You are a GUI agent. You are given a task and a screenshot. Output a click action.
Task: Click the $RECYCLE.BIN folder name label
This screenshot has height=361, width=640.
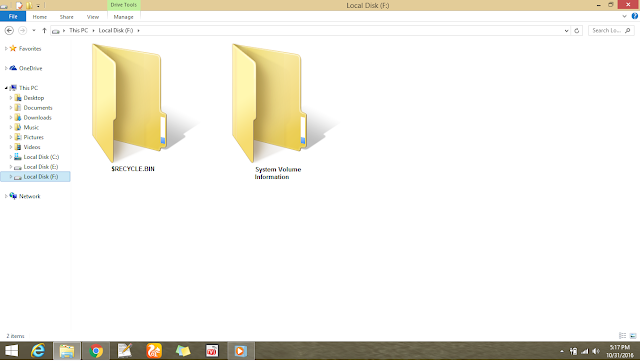click(x=133, y=169)
